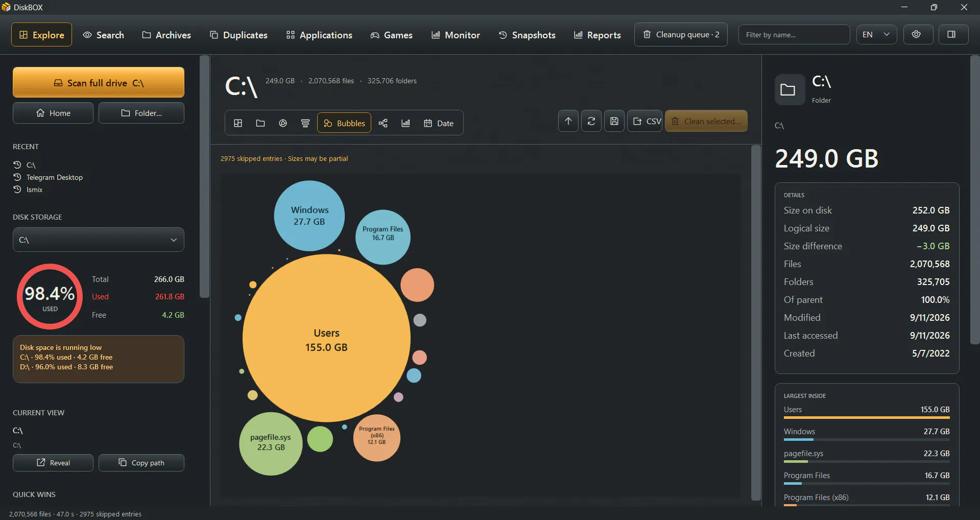980x520 pixels.
Task: Open the Reports tab
Action: [597, 35]
